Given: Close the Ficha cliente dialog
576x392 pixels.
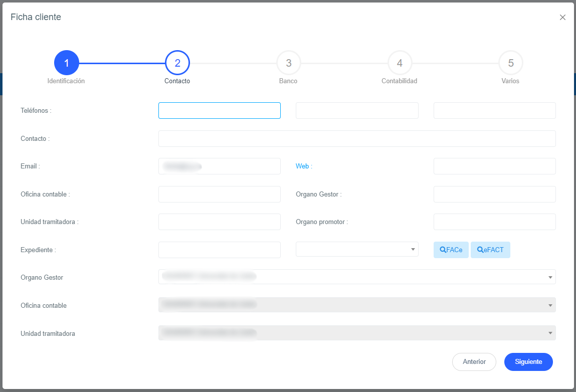Looking at the screenshot, I should (562, 18).
